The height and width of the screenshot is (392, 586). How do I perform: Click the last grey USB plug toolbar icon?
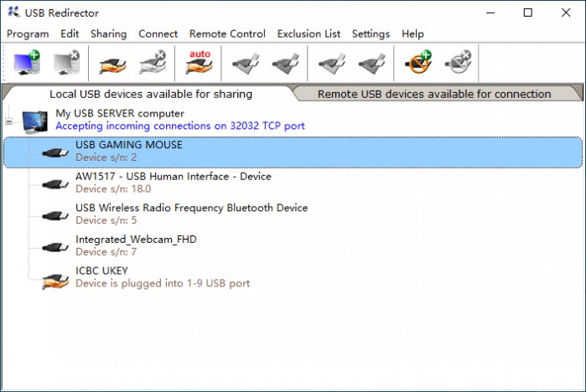[x=371, y=64]
